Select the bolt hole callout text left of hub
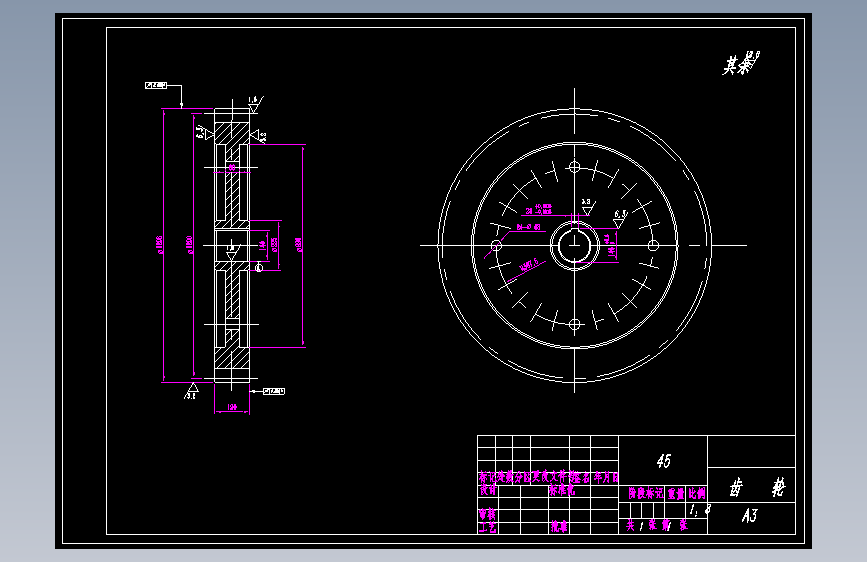The image size is (867, 562). [x=529, y=227]
